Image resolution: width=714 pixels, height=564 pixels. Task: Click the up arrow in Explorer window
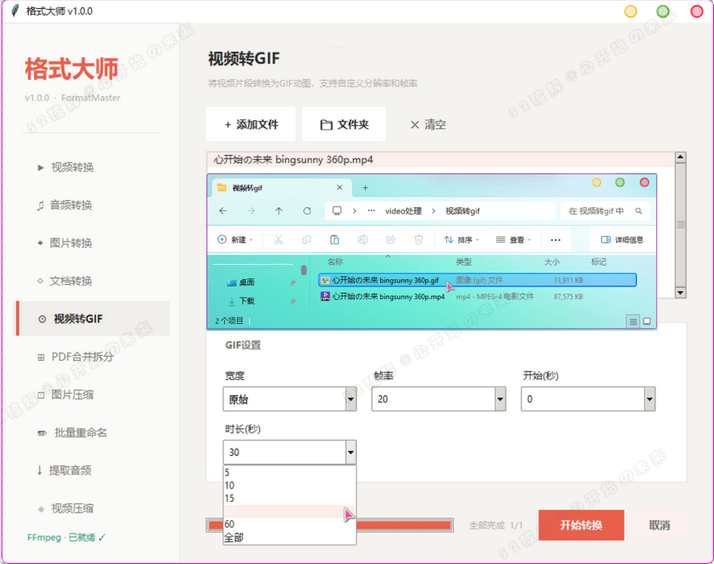coord(279,211)
